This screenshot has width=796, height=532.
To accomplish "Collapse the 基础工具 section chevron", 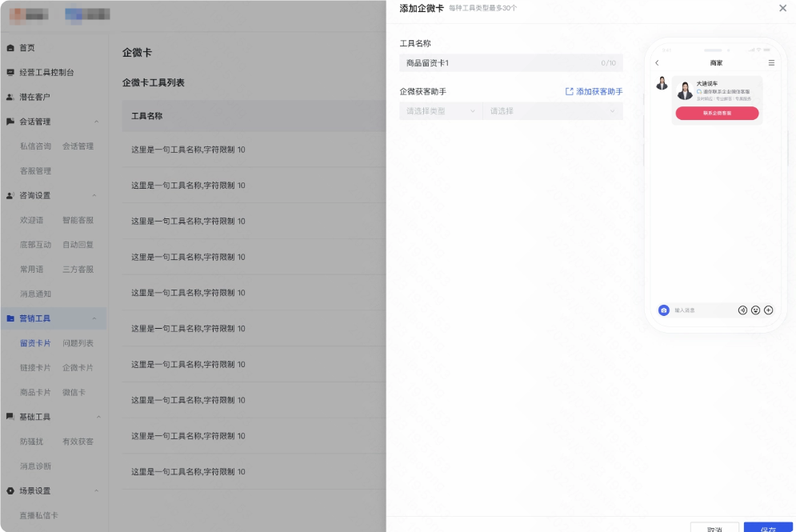I will click(x=98, y=417).
